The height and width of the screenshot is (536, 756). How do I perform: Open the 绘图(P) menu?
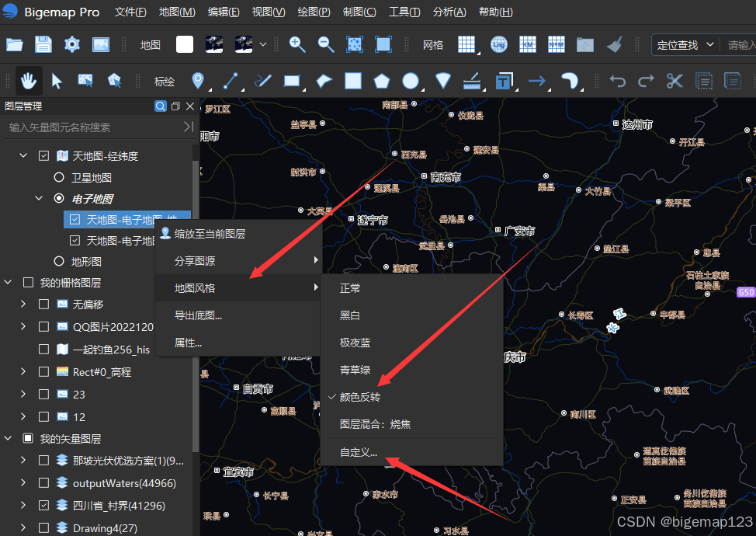pyautogui.click(x=314, y=12)
